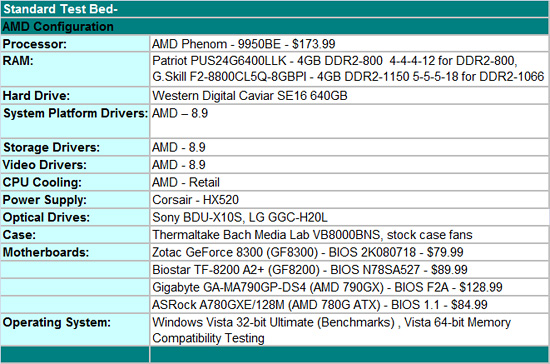The height and width of the screenshot is (364, 550).
Task: Click the Processor label cell
Action: click(75, 44)
